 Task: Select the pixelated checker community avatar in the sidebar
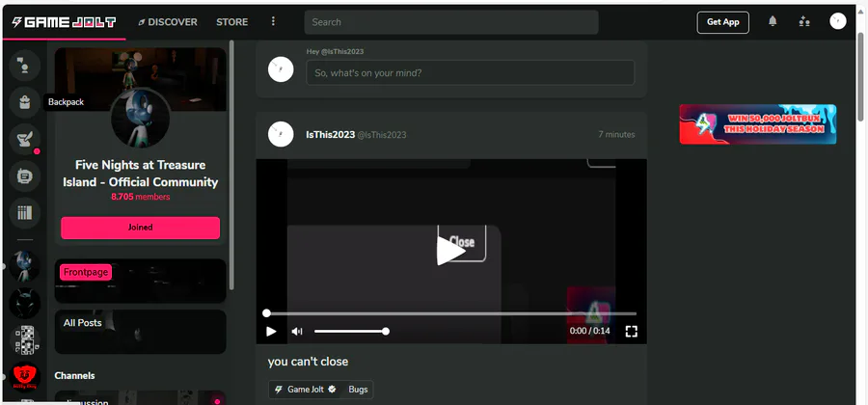[x=25, y=339]
